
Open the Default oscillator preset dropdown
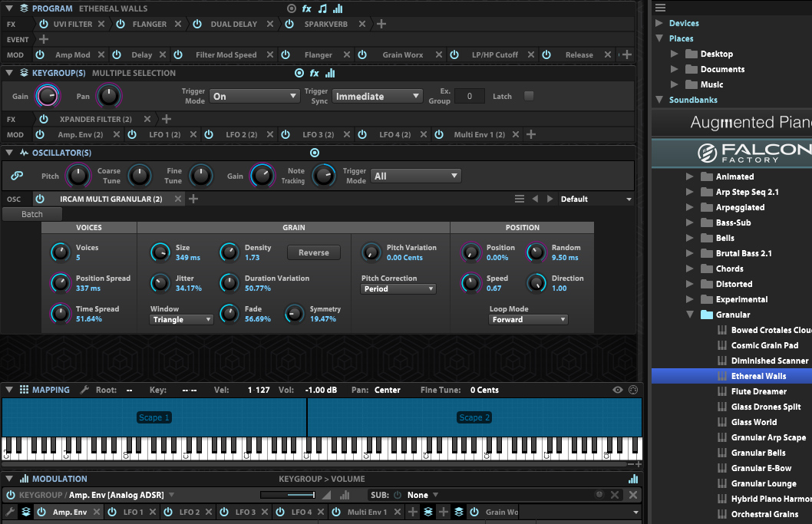tap(596, 199)
